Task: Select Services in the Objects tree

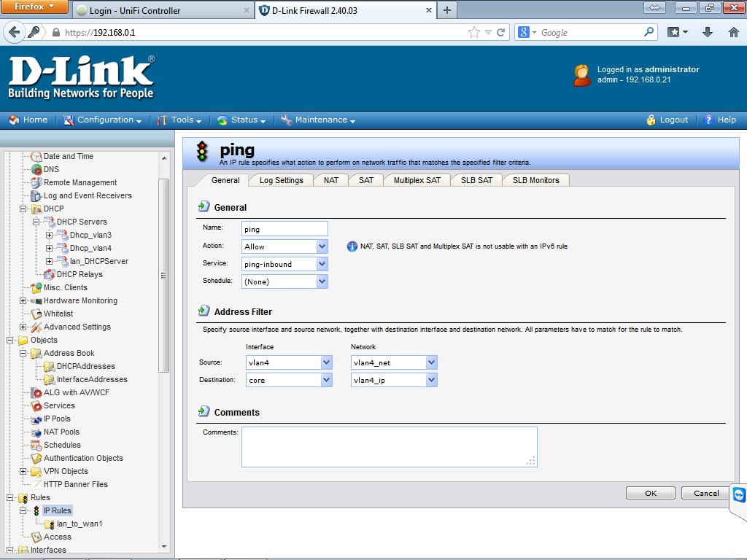Action: pos(59,405)
